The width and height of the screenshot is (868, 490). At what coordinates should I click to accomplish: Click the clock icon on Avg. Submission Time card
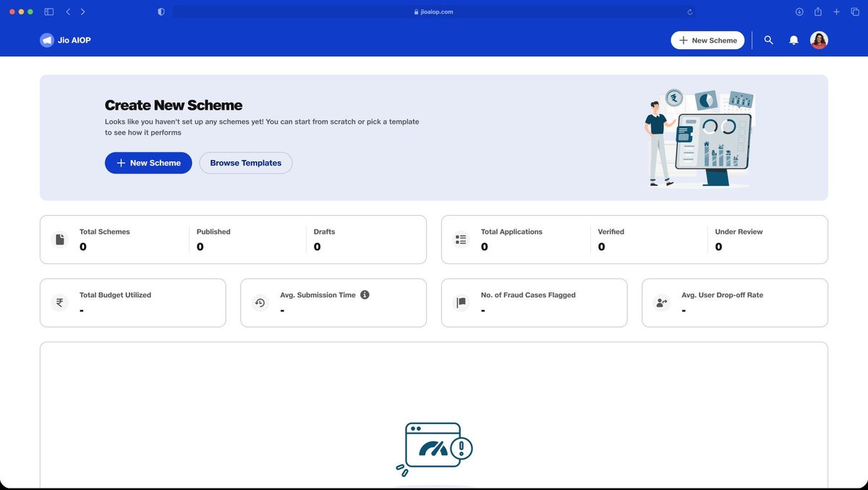pyautogui.click(x=260, y=302)
